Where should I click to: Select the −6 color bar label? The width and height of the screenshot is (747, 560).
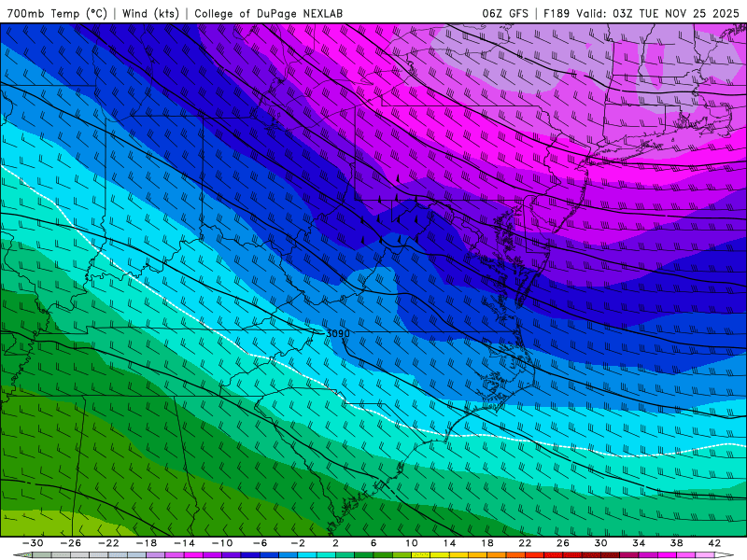tap(260, 543)
